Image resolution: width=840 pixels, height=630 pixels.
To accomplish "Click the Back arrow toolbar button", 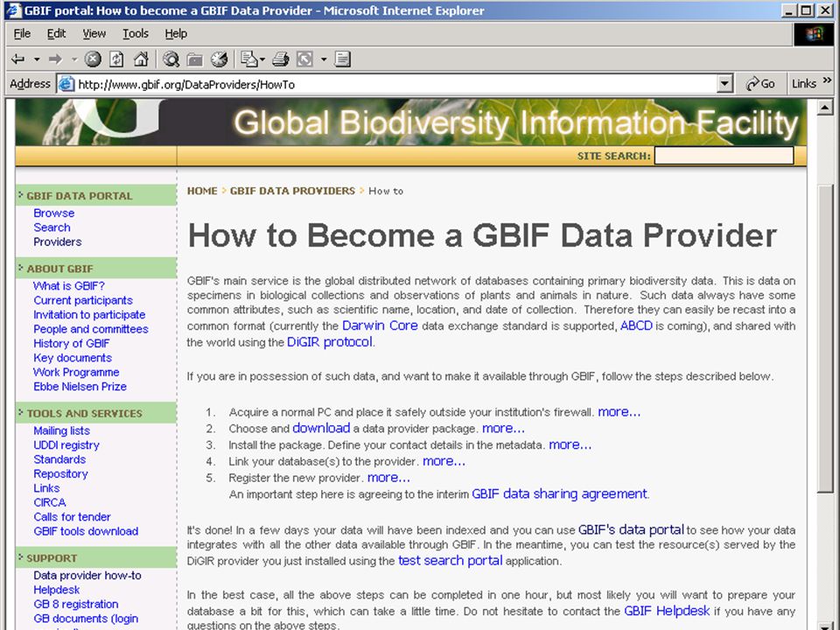I will click(18, 59).
